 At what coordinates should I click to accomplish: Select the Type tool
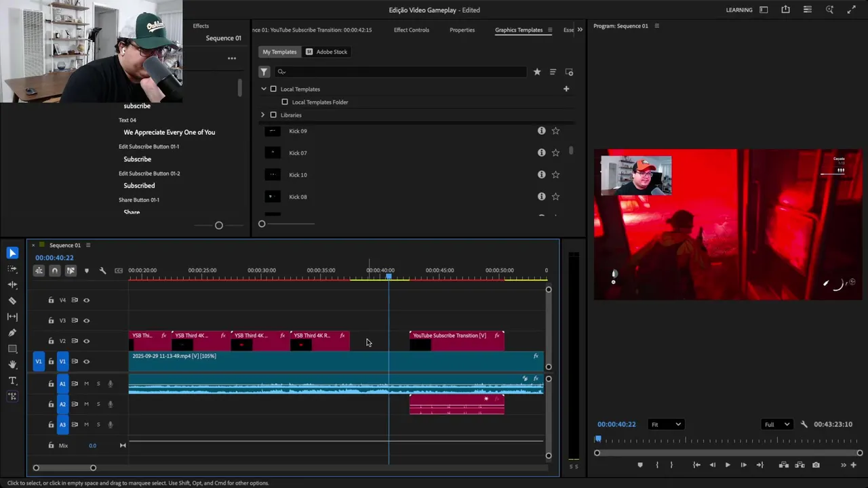pyautogui.click(x=12, y=381)
